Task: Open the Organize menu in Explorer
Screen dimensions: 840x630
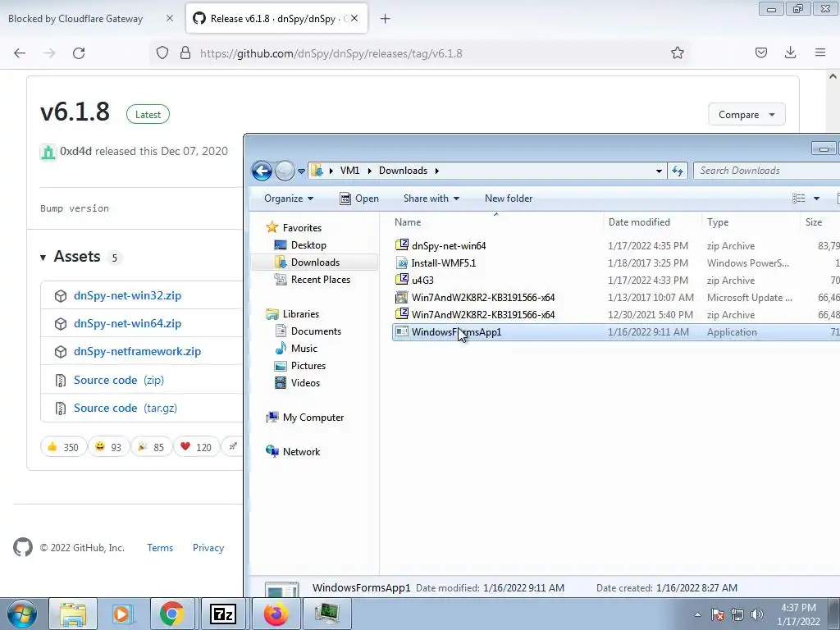Action: click(x=288, y=199)
